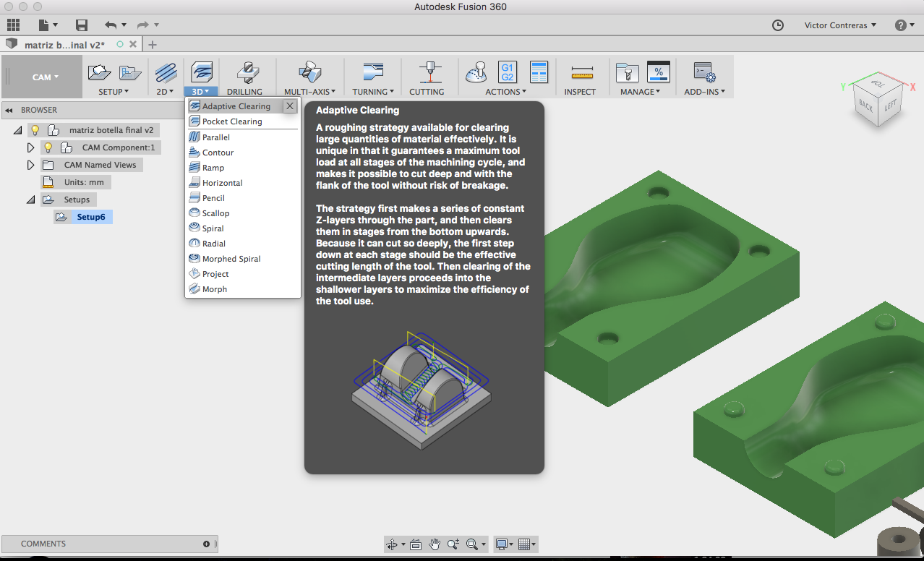Screen dimensions: 924x561
Task: Click the INSPECT measure ruler icon
Action: [581, 73]
